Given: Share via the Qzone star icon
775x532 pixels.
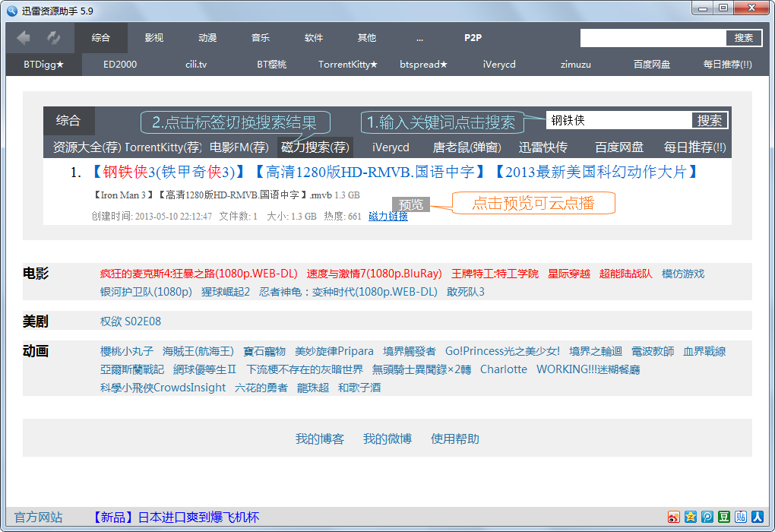Looking at the screenshot, I should (691, 517).
